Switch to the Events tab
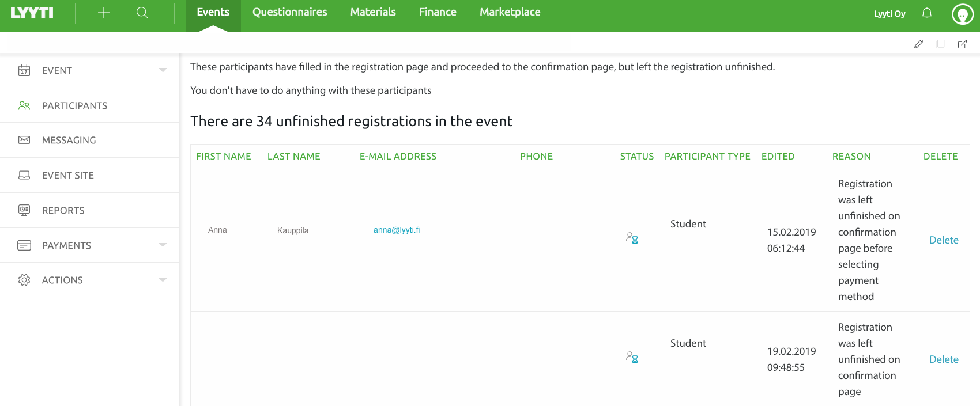 (213, 12)
